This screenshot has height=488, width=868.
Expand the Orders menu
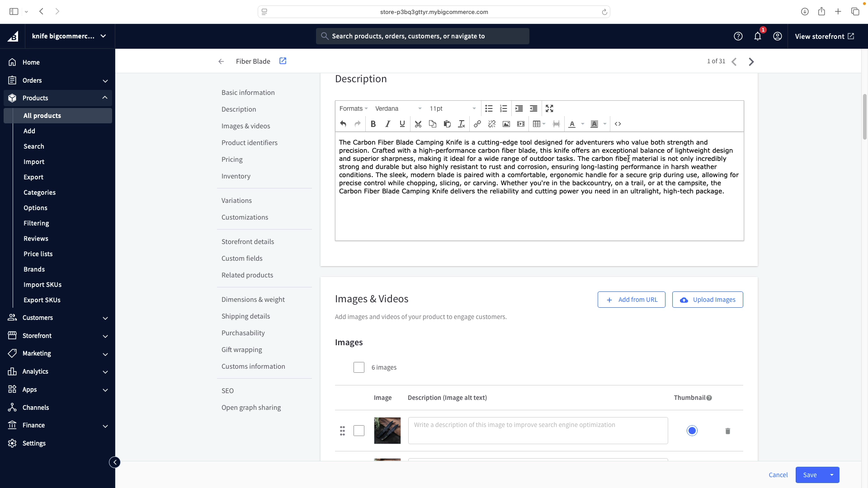(58, 80)
